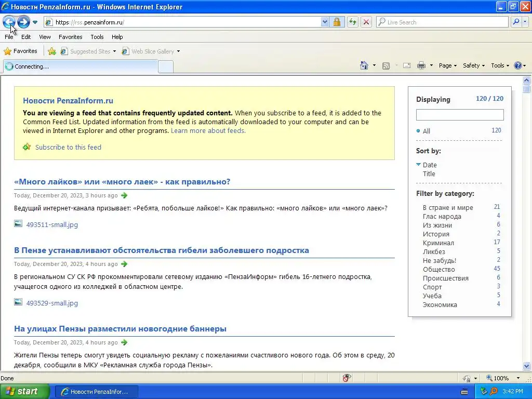
Task: Open В Пензе устанавливают обстоятельства headline
Action: click(162, 250)
